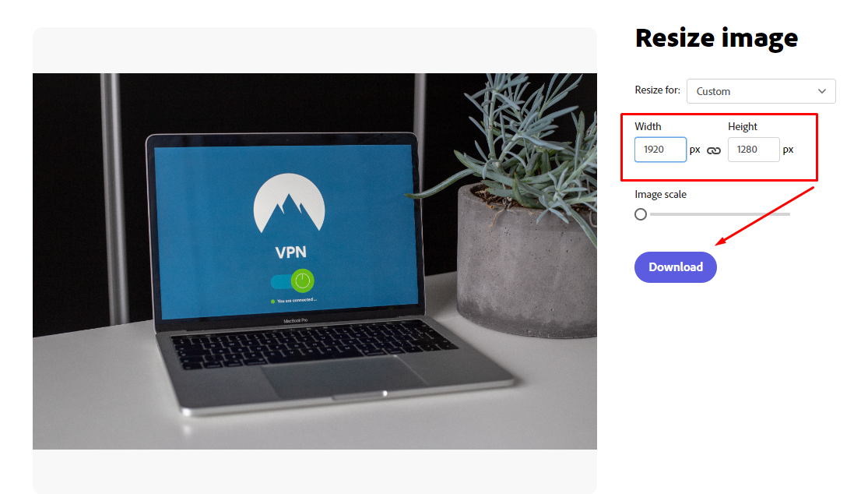Select the Custom preset combo box

click(x=761, y=91)
